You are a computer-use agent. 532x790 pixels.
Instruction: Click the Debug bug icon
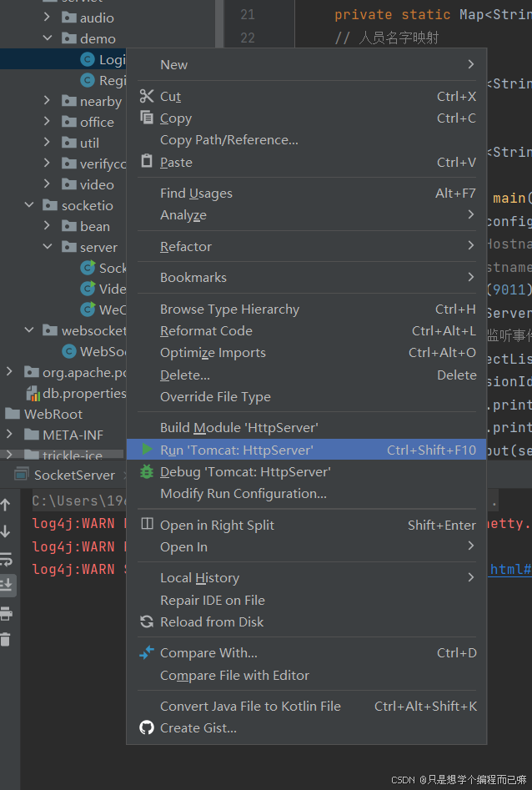pyautogui.click(x=147, y=471)
